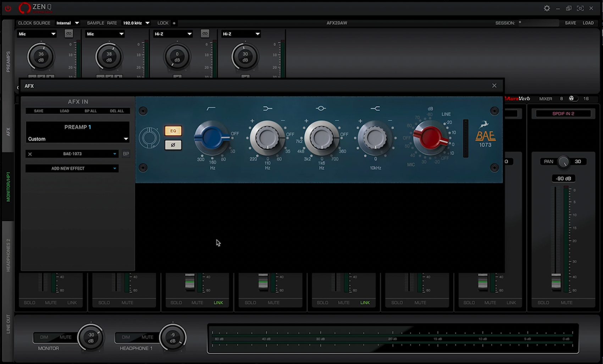
Task: Open the Hi-Z dropdown above the 30 dB knob
Action: click(x=241, y=34)
